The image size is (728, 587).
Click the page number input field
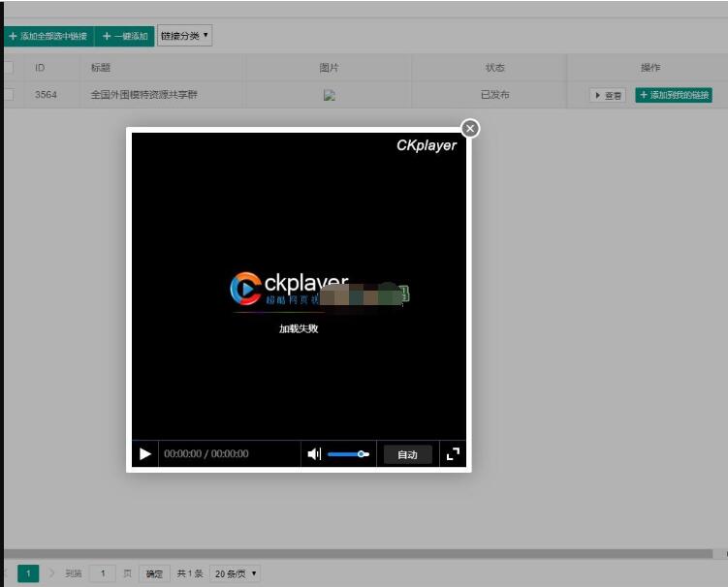[103, 573]
